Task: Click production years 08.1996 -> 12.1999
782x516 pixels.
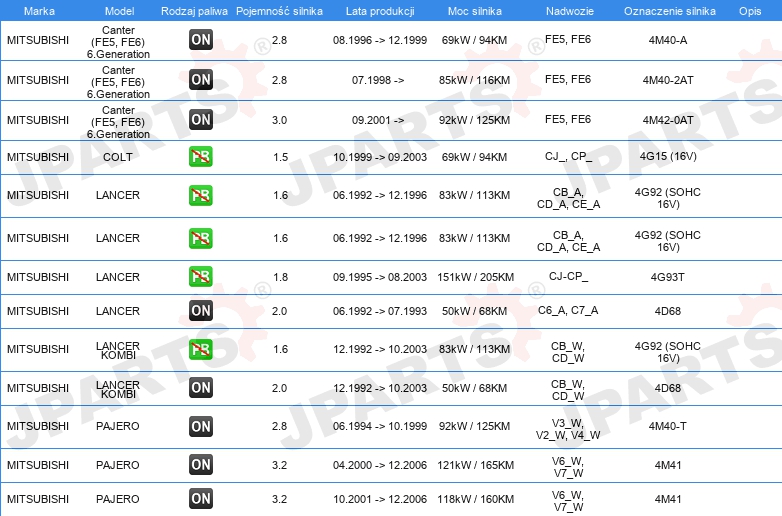Action: (380, 40)
